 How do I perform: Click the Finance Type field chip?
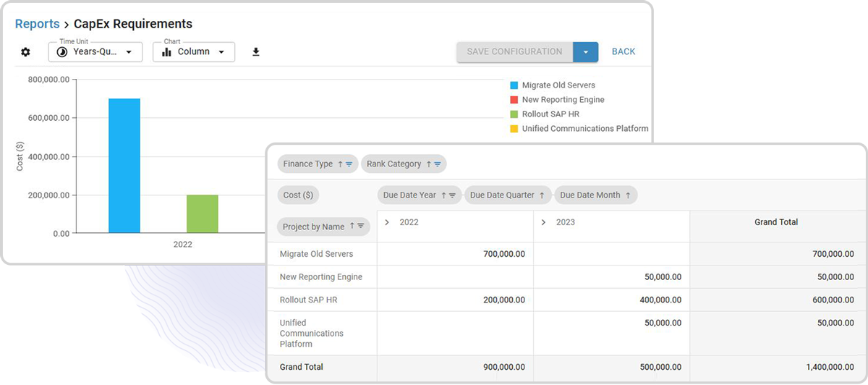tap(318, 164)
